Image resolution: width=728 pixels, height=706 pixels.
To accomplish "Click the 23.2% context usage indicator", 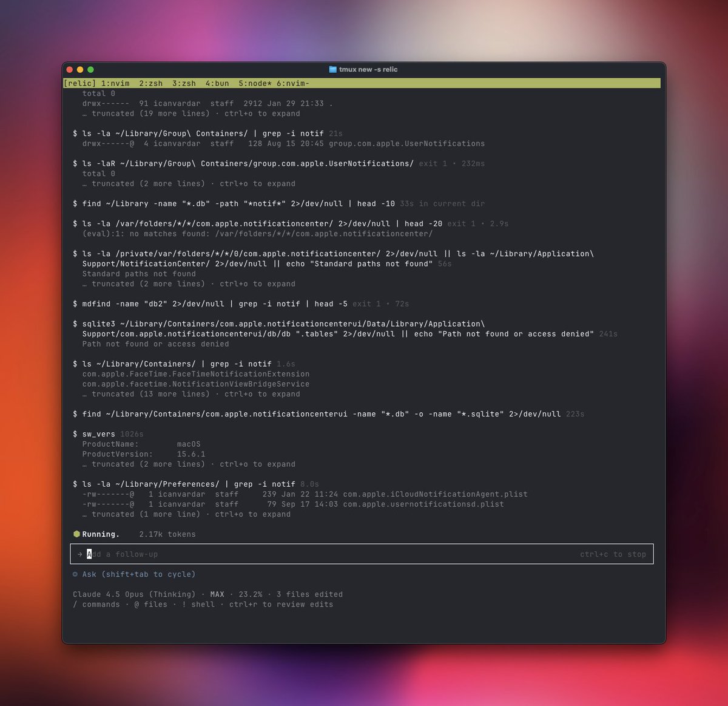I will pyautogui.click(x=251, y=594).
